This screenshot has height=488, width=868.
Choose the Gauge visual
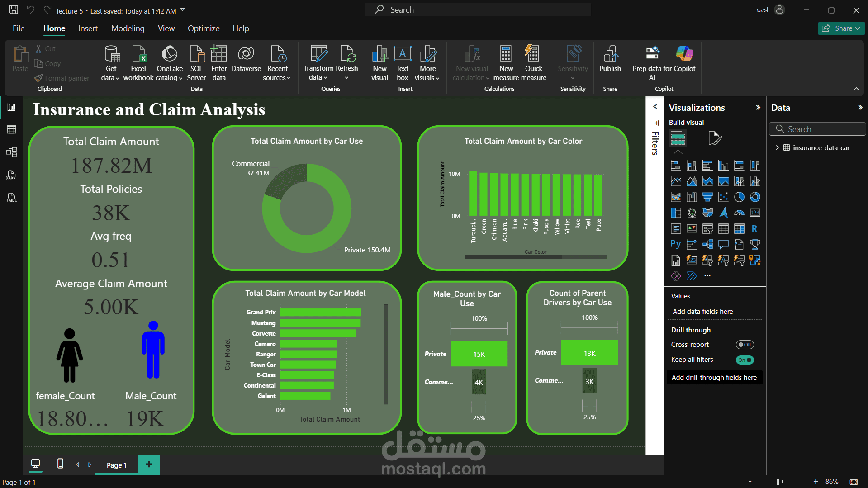pyautogui.click(x=739, y=213)
